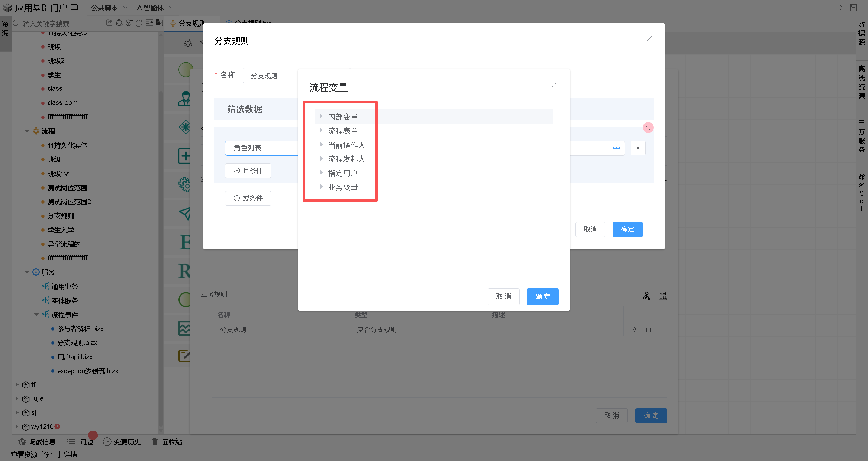Screen dimensions: 868x461
Task: Click the 且条件 add-condition button
Action: tap(248, 171)
